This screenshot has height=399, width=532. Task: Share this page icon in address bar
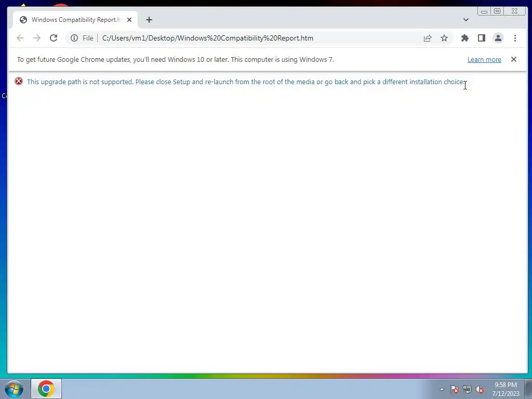(x=428, y=38)
